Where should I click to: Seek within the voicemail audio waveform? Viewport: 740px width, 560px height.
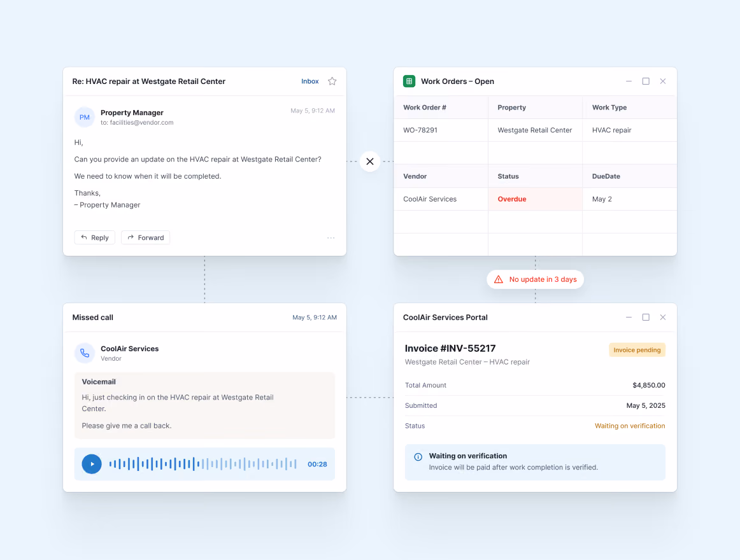[x=203, y=464]
